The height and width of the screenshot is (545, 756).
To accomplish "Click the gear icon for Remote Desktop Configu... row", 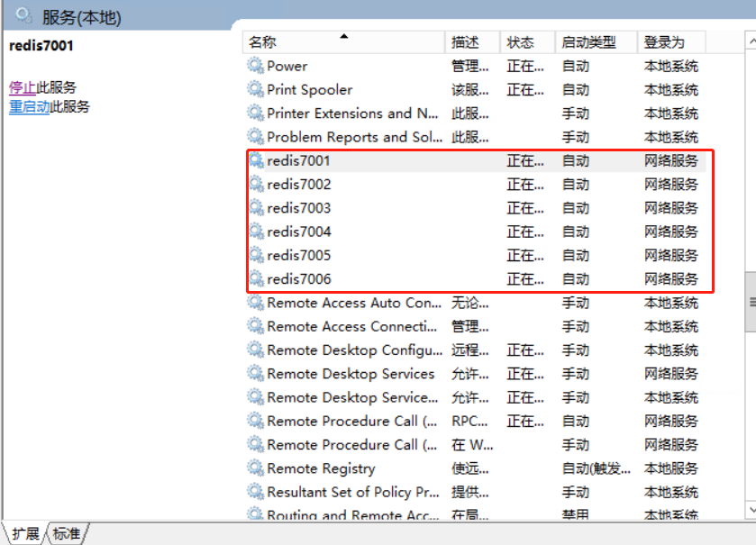I will [256, 350].
